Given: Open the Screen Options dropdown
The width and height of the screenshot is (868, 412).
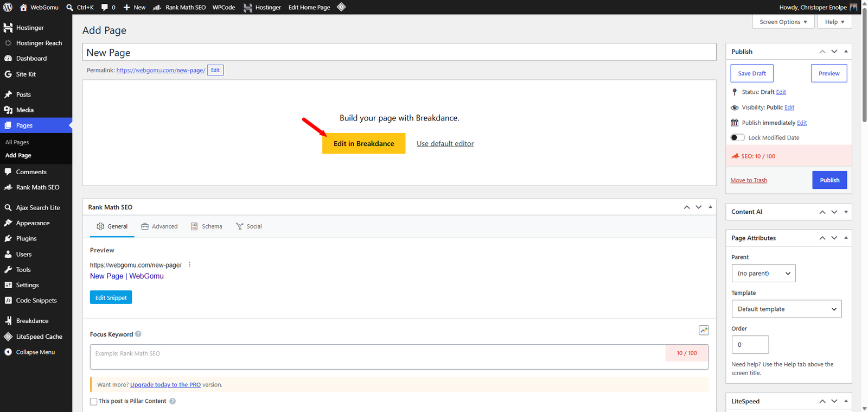Looking at the screenshot, I should click(783, 22).
